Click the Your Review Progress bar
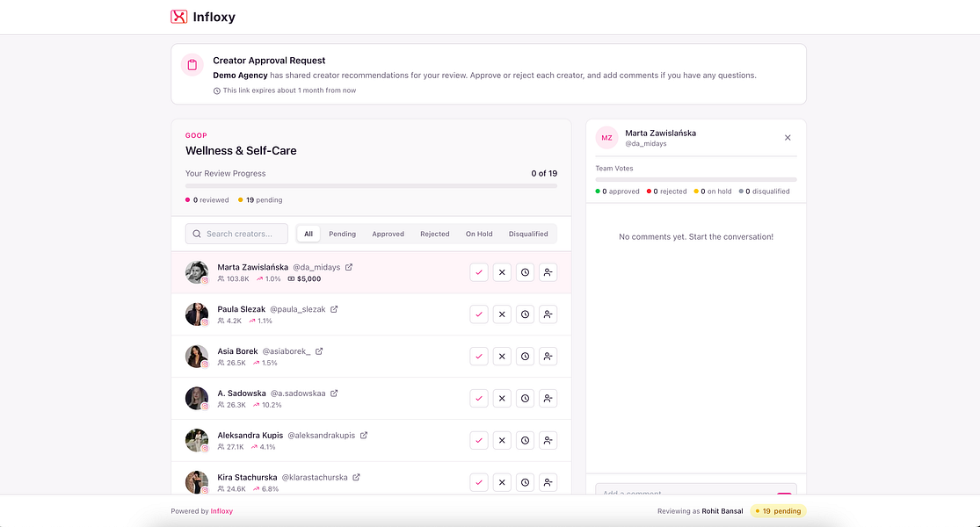Viewport: 980px width, 527px height. click(x=371, y=186)
